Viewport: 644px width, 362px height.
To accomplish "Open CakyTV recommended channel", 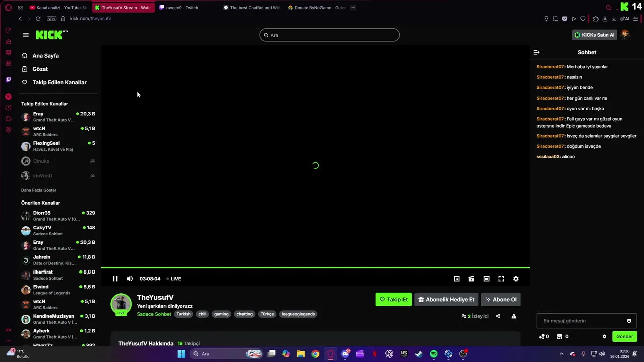I will [58, 231].
